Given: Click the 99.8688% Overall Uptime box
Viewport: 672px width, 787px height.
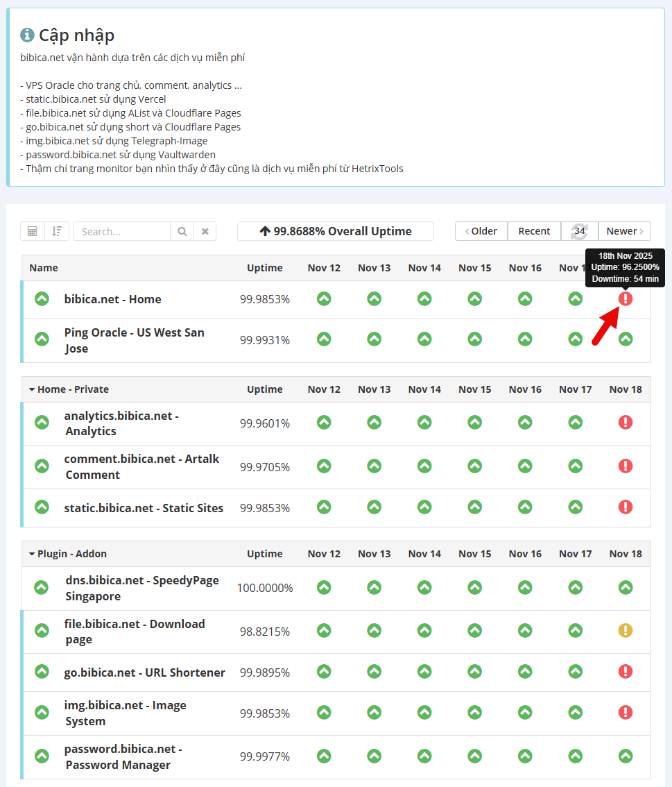Looking at the screenshot, I should tap(335, 231).
